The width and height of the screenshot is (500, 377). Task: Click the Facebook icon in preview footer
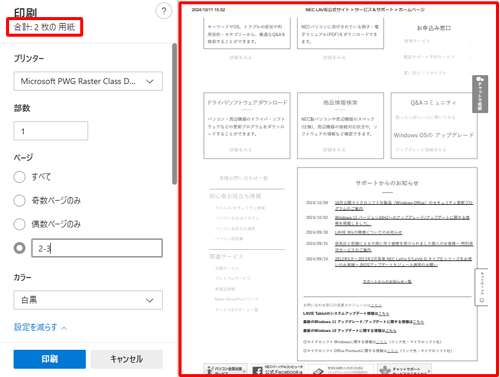tap(257, 371)
